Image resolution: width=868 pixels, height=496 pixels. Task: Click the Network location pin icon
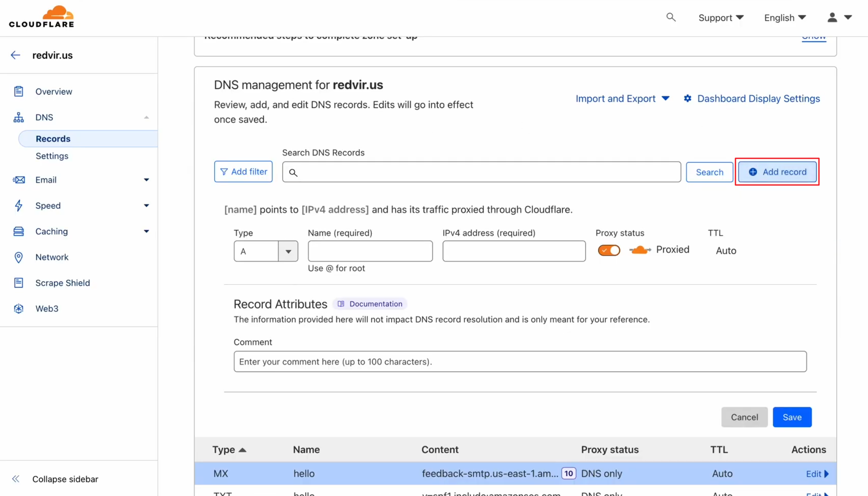[x=19, y=257]
